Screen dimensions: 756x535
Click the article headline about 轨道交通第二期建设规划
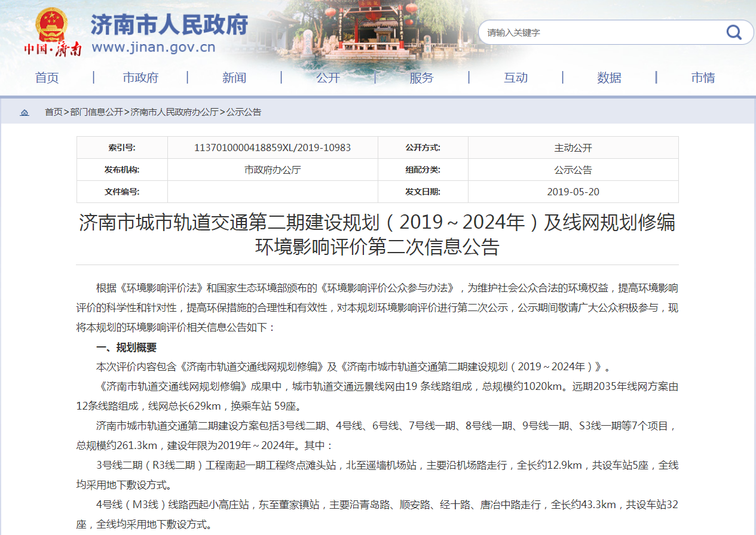378,234
